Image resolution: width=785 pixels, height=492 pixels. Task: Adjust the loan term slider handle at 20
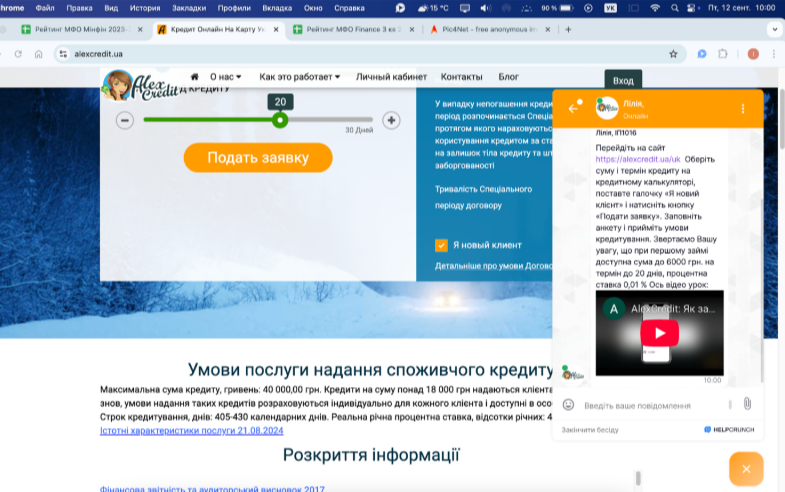(280, 120)
